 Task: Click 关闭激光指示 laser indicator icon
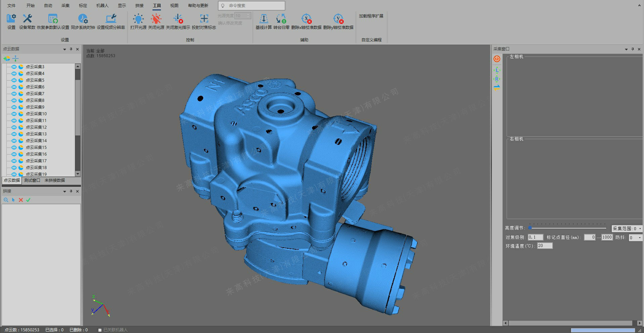178,19
